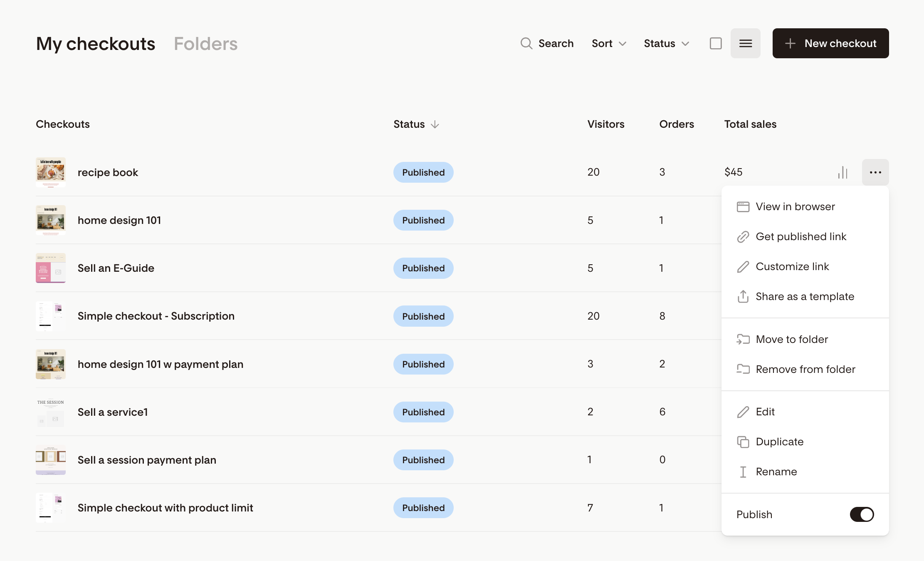Click the Duplicate copy icon

743,442
